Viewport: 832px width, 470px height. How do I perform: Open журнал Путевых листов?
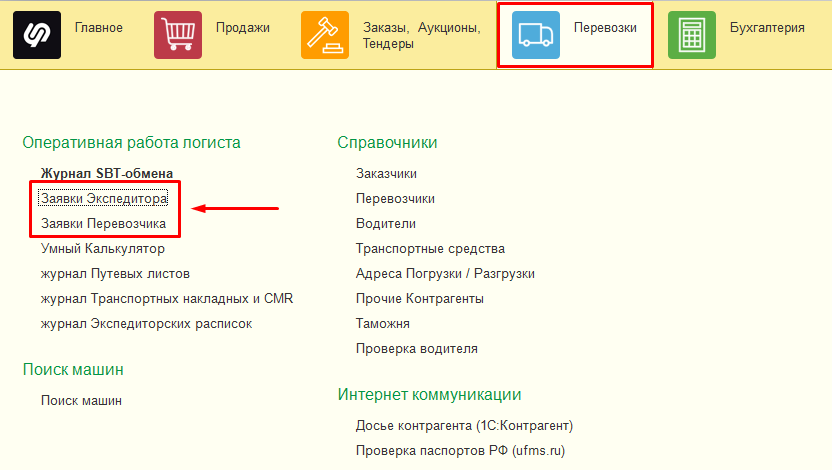(x=115, y=273)
